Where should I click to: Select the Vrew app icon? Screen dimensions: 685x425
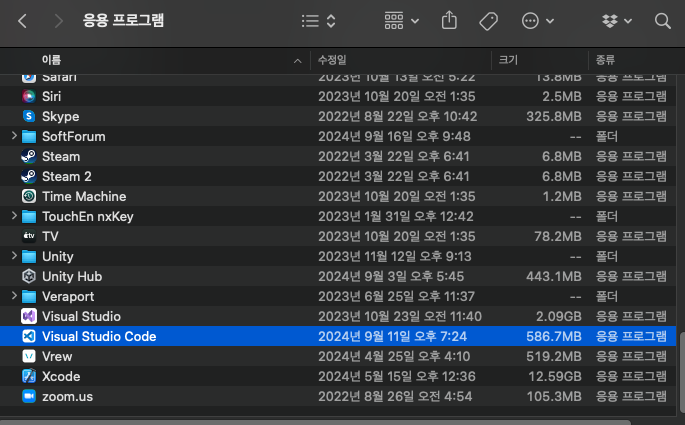coord(29,356)
